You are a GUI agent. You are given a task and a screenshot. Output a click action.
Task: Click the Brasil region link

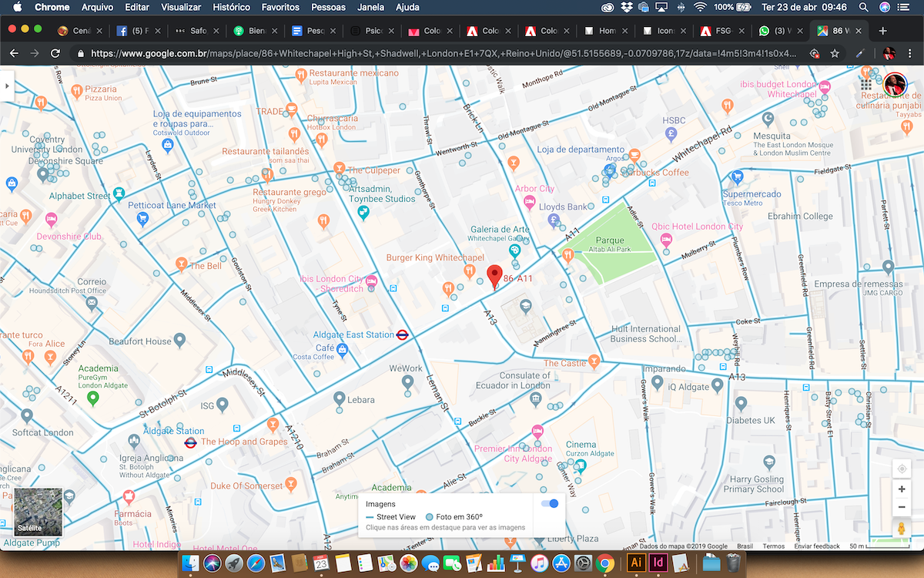coord(745,546)
